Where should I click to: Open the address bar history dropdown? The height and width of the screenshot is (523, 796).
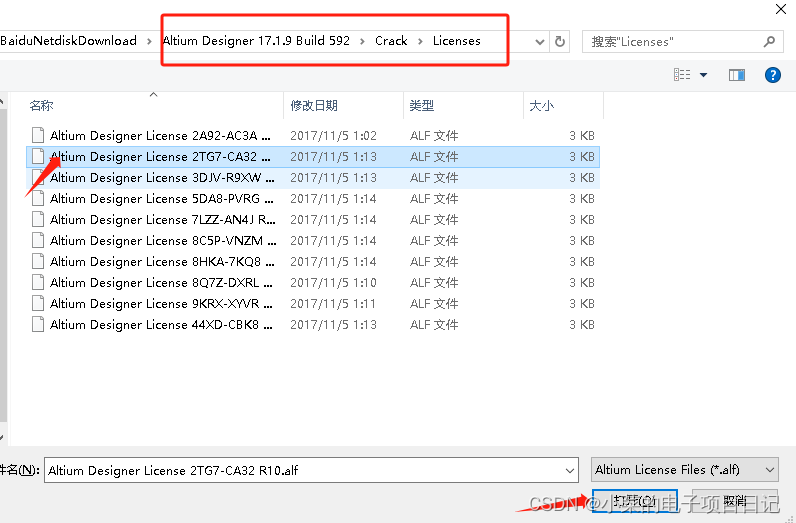tap(540, 42)
